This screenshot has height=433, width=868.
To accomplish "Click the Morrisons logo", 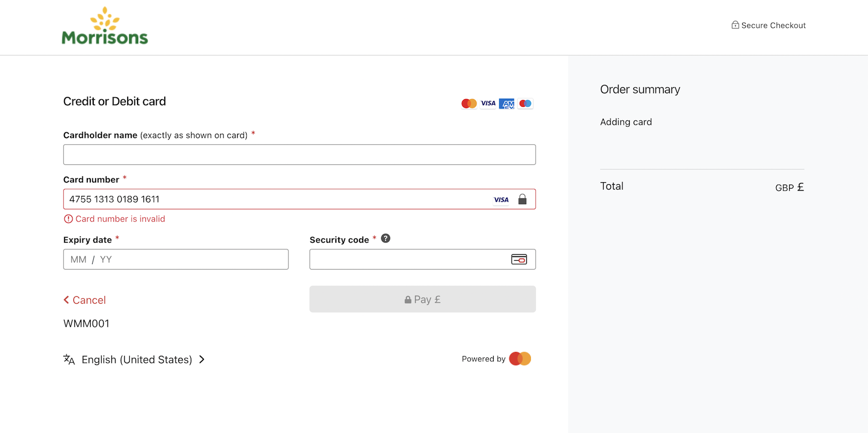I will point(105,26).
